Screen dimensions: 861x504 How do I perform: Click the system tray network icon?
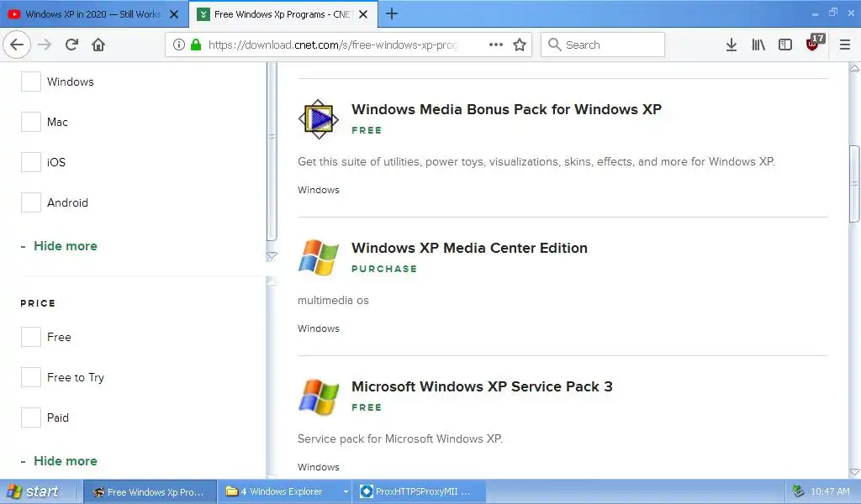pyautogui.click(x=798, y=491)
